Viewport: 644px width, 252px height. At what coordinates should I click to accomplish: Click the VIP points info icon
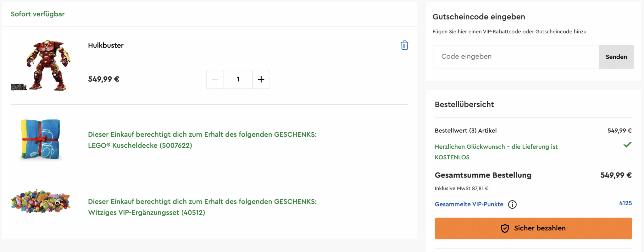point(512,205)
